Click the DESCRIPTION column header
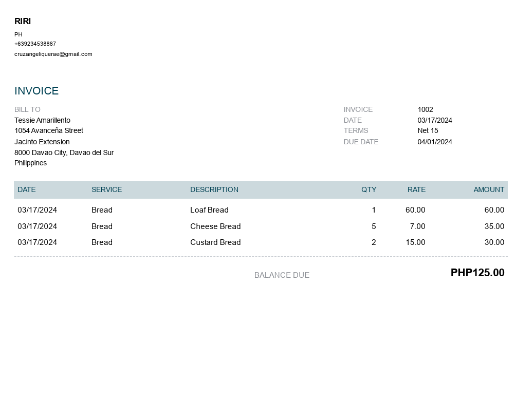 click(214, 189)
